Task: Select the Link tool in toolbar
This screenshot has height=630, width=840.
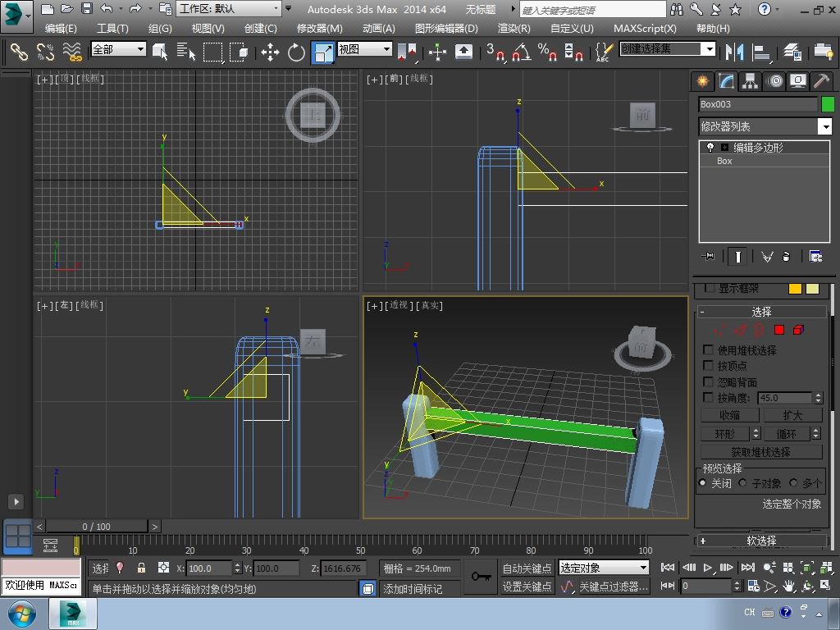Action: 19,52
